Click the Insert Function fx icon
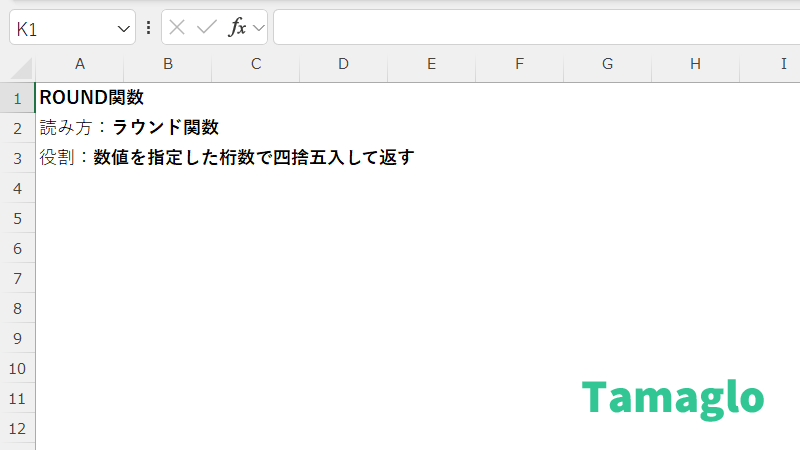 pyautogui.click(x=237, y=28)
